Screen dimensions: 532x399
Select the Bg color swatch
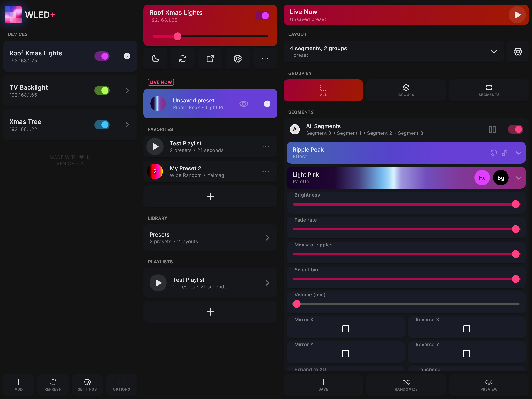501,178
